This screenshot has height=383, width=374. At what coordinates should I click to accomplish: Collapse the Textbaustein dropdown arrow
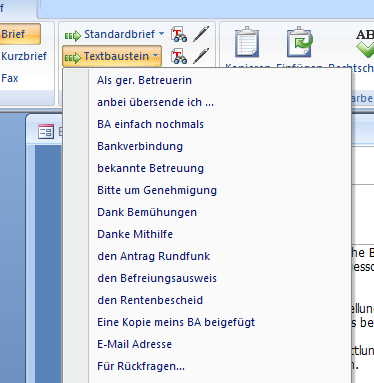156,56
